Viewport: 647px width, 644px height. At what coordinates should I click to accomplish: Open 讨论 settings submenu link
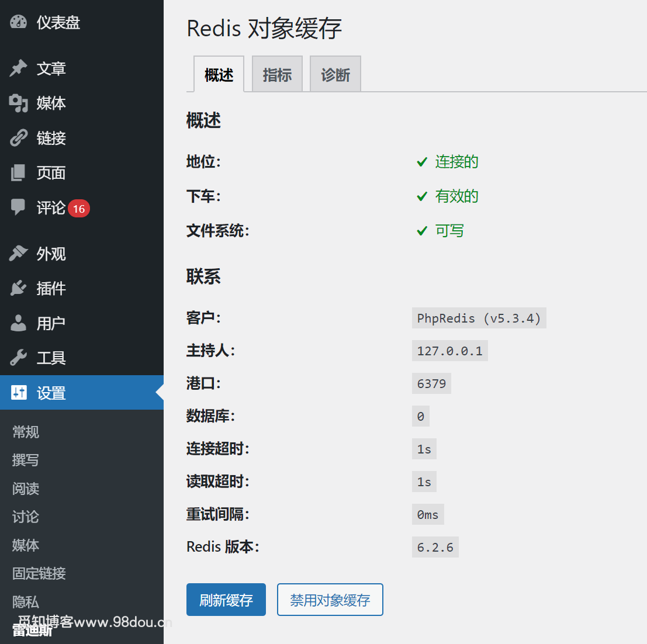(x=26, y=517)
